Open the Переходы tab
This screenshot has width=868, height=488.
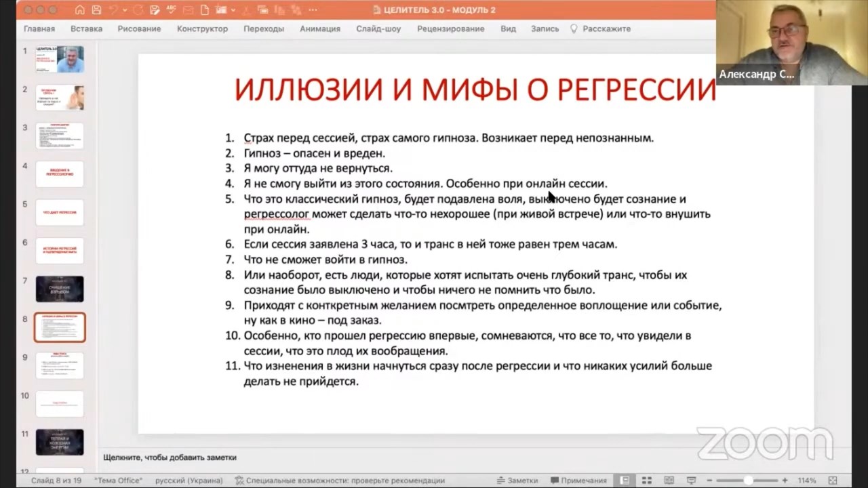click(x=264, y=28)
